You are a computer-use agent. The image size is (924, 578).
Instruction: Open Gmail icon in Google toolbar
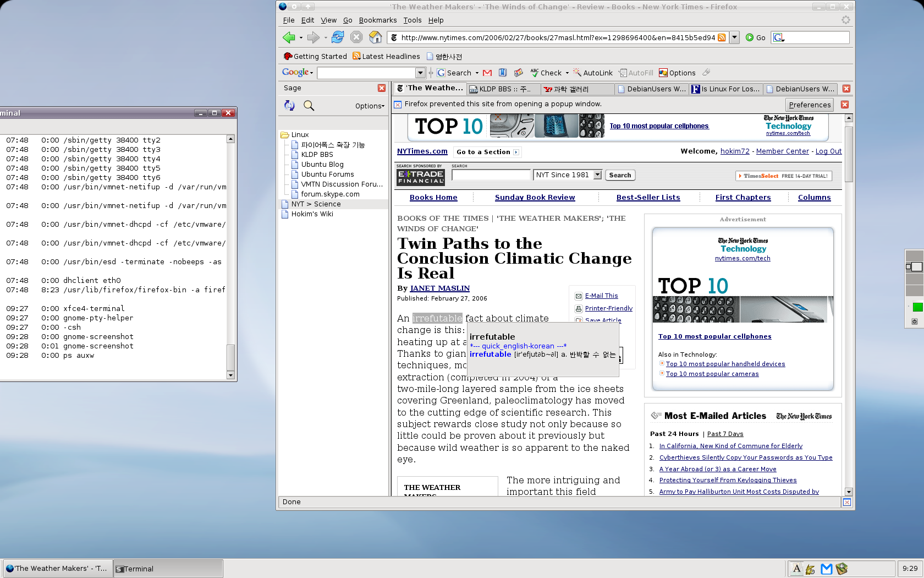[x=487, y=73]
